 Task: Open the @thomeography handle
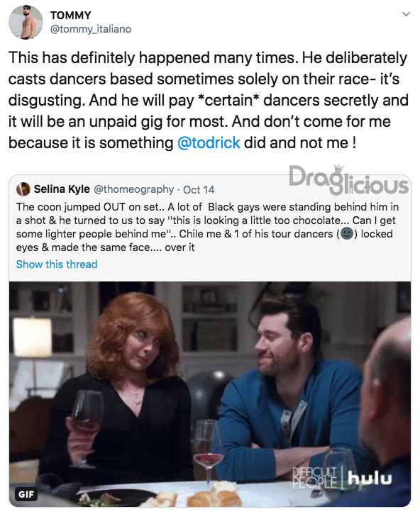pyautogui.click(x=133, y=189)
